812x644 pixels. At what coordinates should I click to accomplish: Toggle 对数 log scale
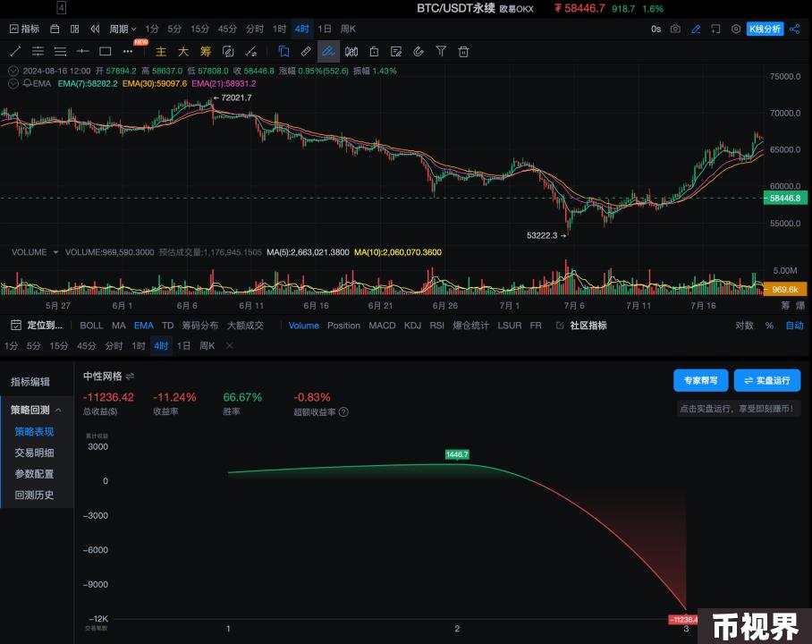click(x=744, y=326)
